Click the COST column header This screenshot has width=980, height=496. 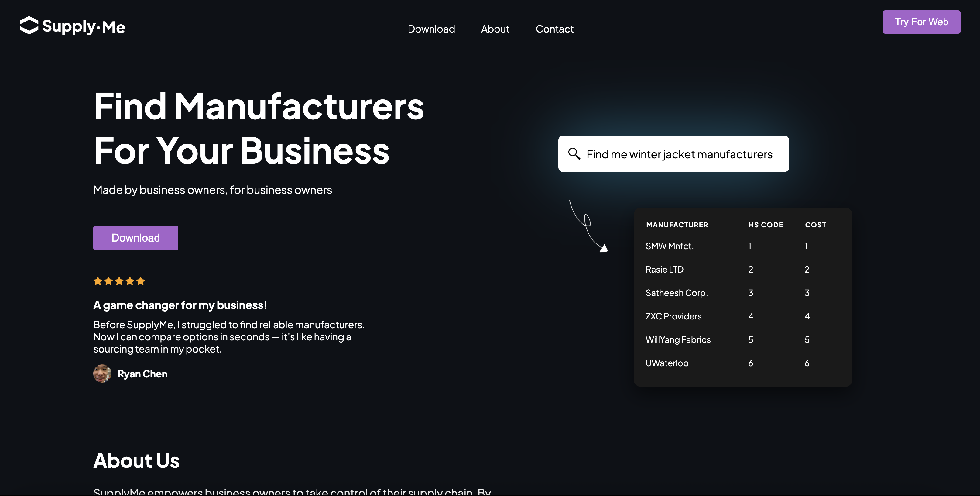(815, 225)
